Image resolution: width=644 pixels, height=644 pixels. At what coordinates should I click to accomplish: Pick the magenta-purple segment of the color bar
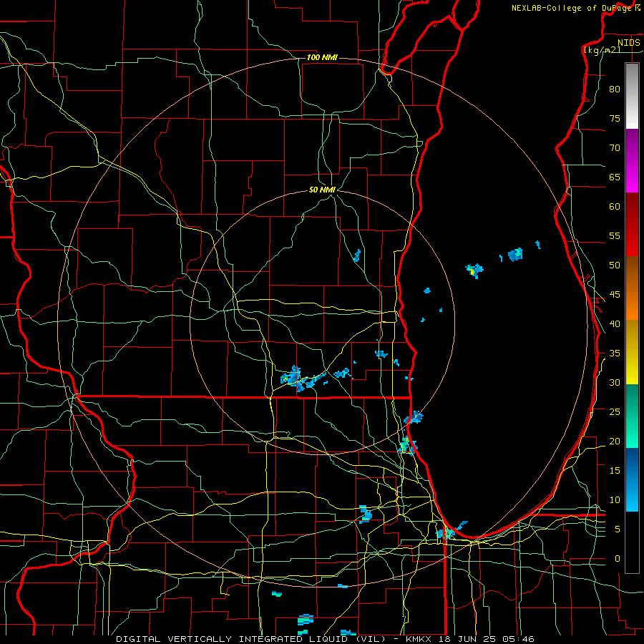click(632, 161)
